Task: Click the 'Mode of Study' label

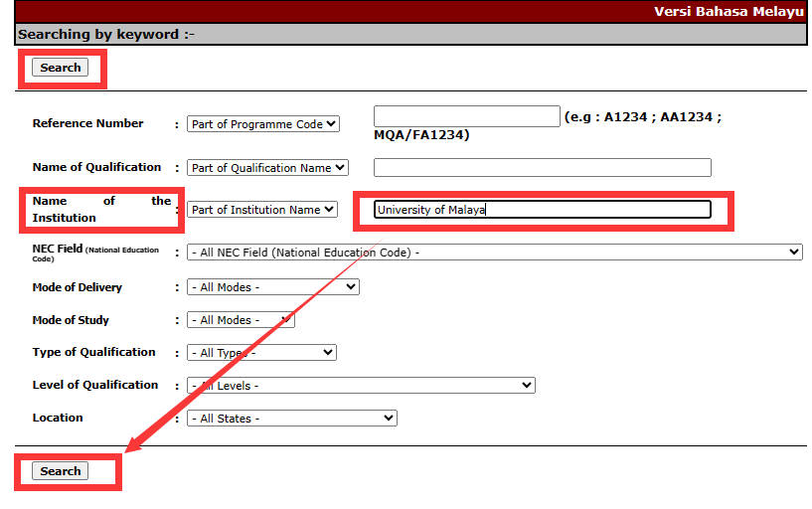Action: (x=71, y=320)
